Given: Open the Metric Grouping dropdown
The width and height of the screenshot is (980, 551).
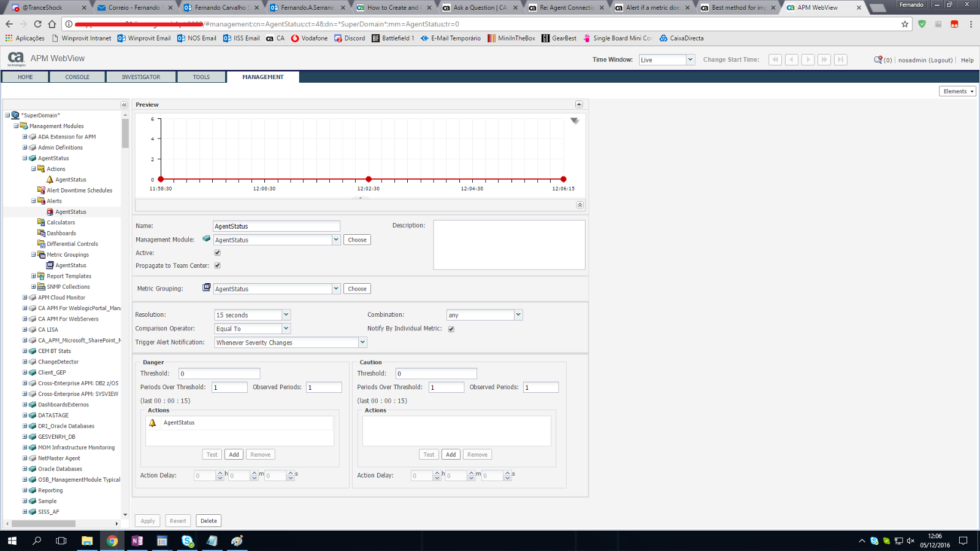Looking at the screenshot, I should pyautogui.click(x=336, y=289).
